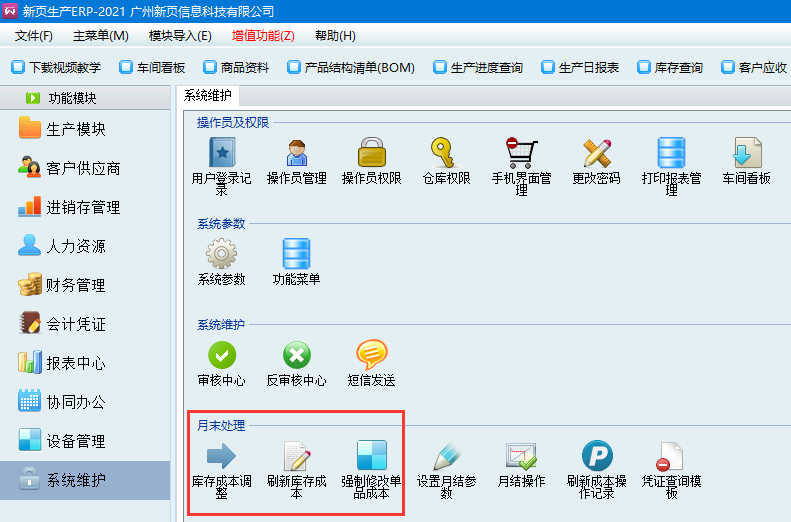
Task: Open 用户登录记录 icon
Action: tap(221, 153)
